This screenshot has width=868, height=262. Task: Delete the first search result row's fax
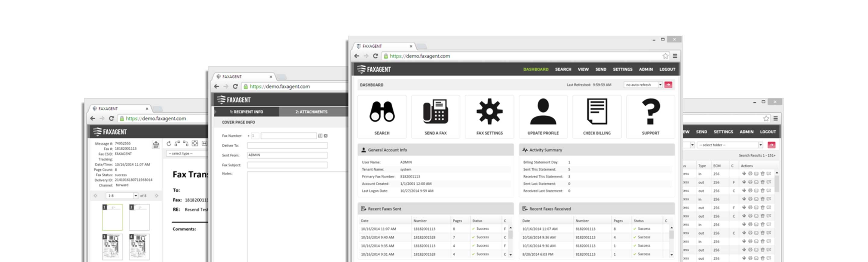tap(763, 174)
